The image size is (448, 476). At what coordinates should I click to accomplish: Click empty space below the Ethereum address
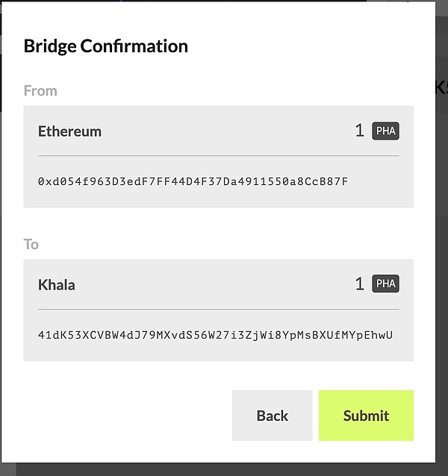tap(218, 198)
